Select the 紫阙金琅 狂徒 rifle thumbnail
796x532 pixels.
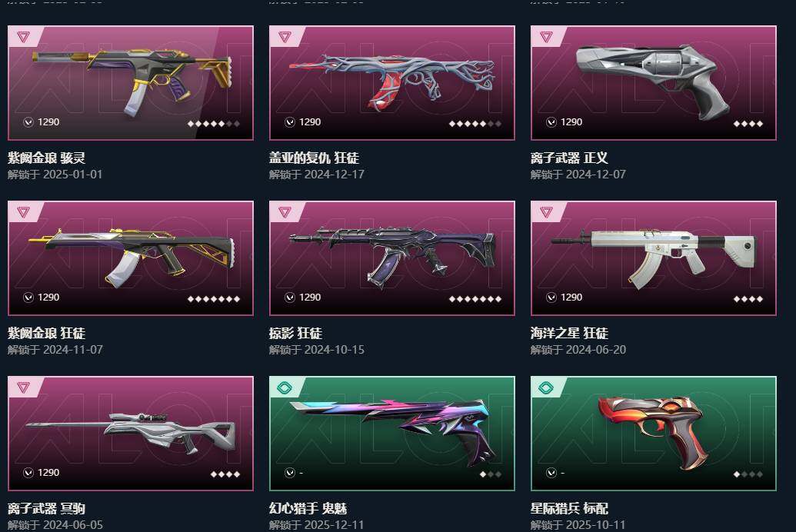132,258
